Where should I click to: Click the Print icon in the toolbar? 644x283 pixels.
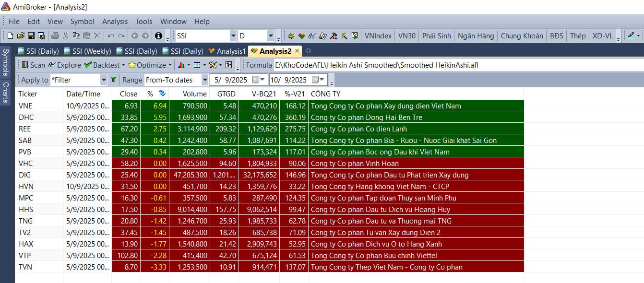coord(55,35)
